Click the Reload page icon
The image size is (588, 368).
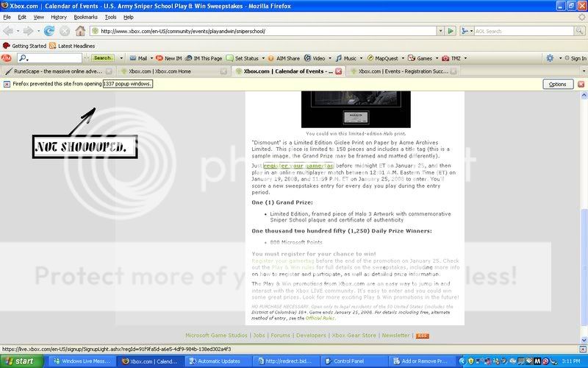tap(49, 31)
